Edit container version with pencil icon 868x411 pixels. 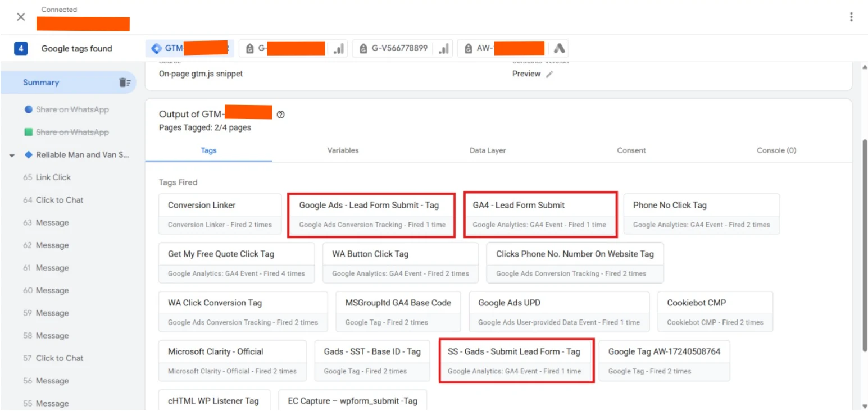pyautogui.click(x=549, y=74)
